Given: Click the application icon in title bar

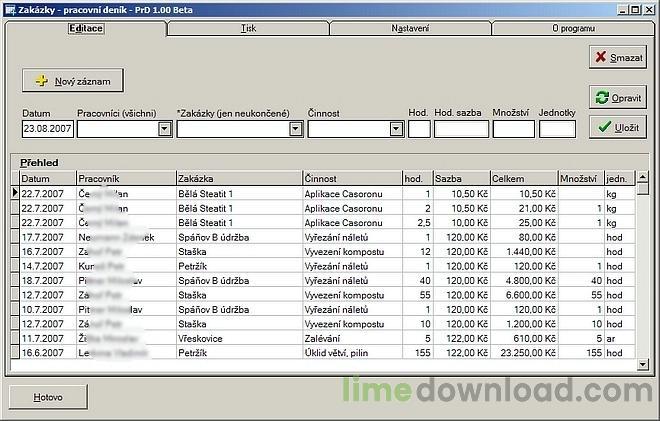Looking at the screenshot, I should click(8, 7).
